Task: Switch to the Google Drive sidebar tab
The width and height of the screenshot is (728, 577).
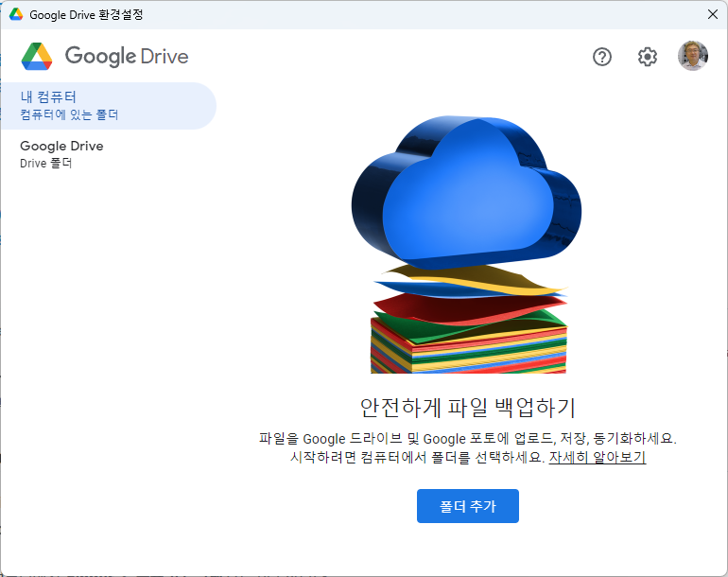Action: (61, 146)
